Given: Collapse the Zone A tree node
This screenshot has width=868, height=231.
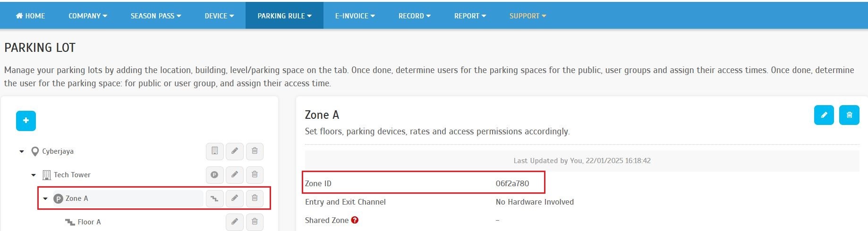Looking at the screenshot, I should [45, 199].
